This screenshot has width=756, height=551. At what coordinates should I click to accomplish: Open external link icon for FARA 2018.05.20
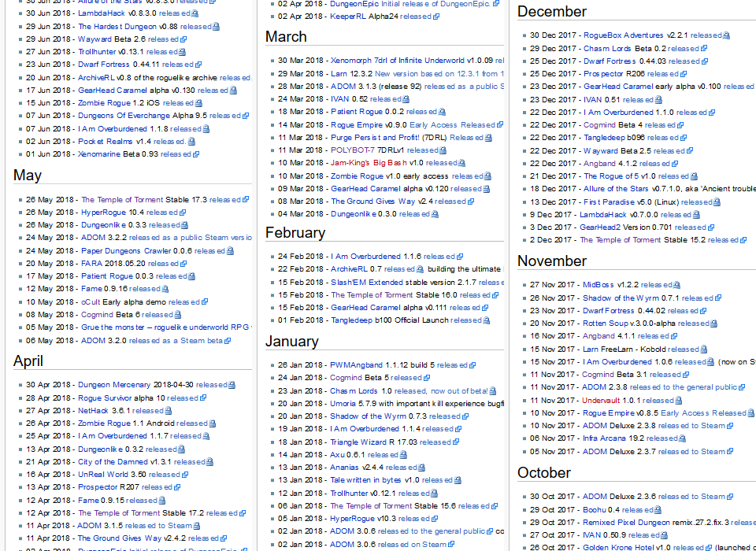pos(183,264)
